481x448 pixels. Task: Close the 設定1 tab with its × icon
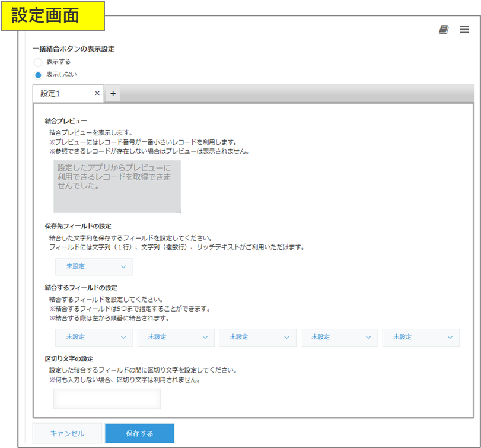tap(97, 93)
